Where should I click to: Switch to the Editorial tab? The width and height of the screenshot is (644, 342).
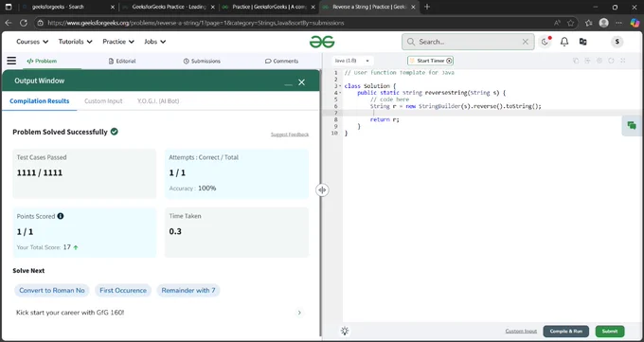click(122, 61)
